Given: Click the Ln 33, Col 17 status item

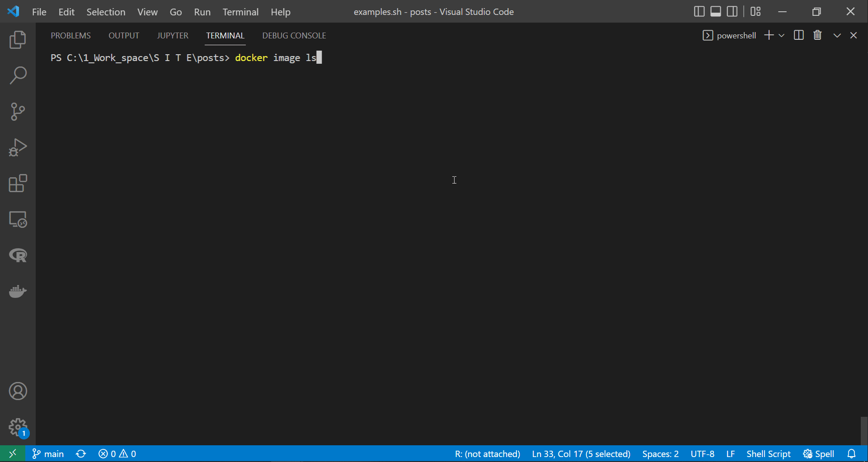Looking at the screenshot, I should coord(581,453).
